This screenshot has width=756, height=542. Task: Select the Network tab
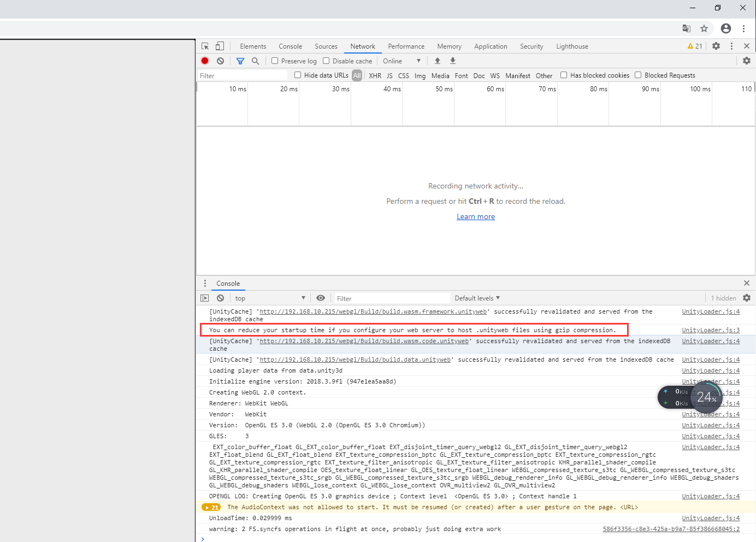pyautogui.click(x=363, y=46)
